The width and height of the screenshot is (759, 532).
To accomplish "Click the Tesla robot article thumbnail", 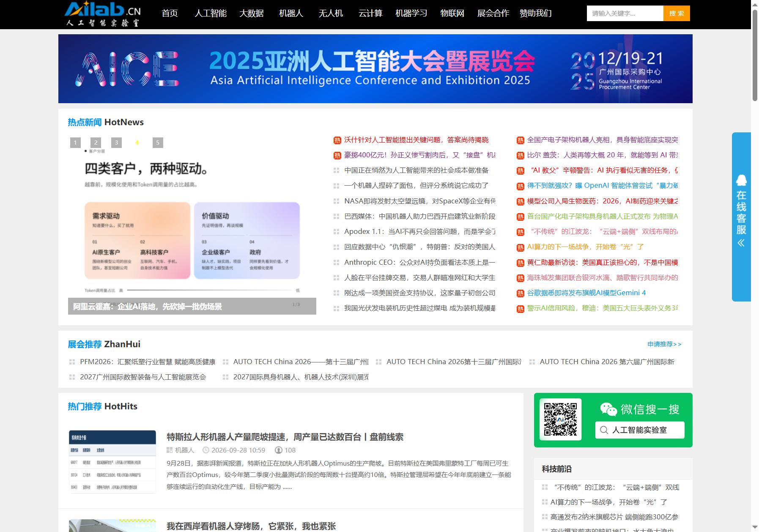I will pyautogui.click(x=112, y=461).
